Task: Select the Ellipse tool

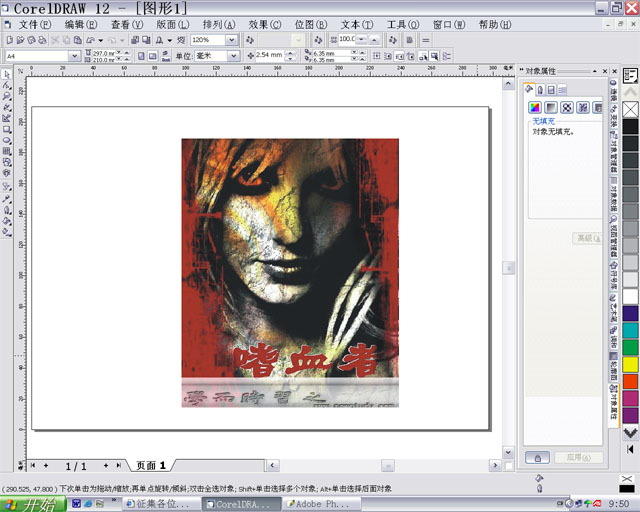Action: coord(7,140)
